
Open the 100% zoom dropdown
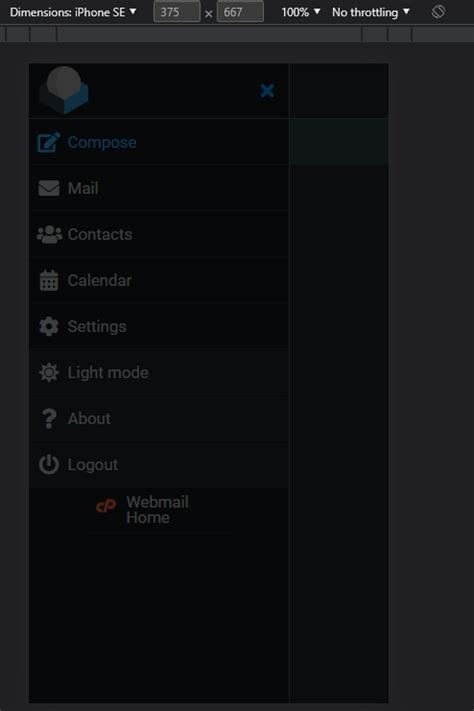click(x=301, y=12)
